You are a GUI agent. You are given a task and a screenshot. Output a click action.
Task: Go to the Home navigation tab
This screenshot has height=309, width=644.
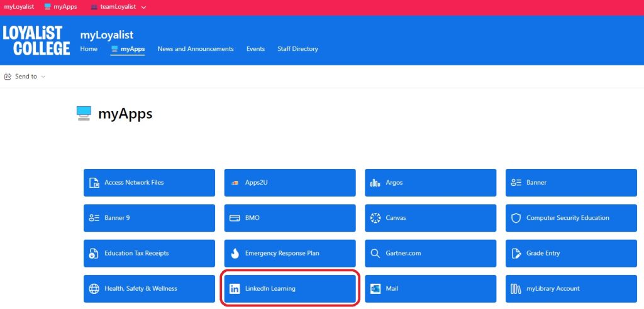[x=89, y=49]
